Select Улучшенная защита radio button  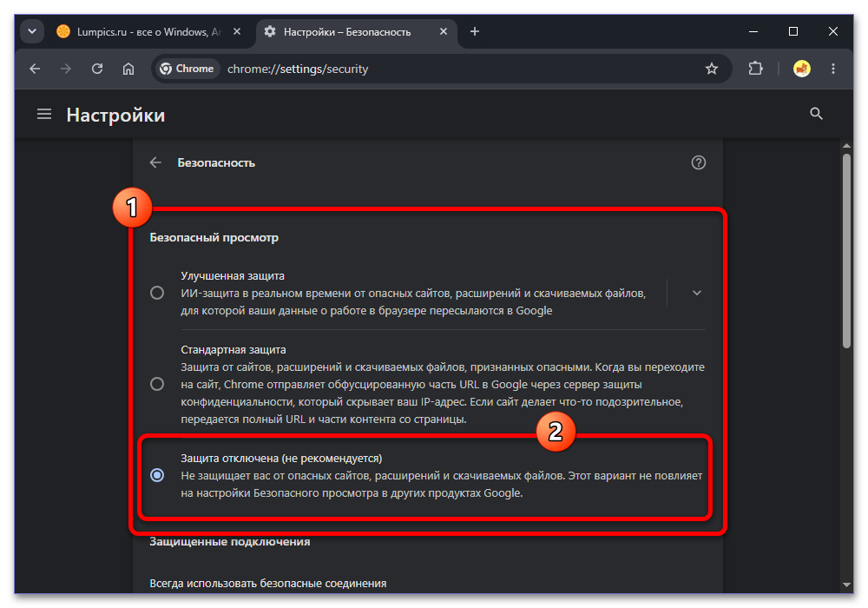(x=157, y=293)
